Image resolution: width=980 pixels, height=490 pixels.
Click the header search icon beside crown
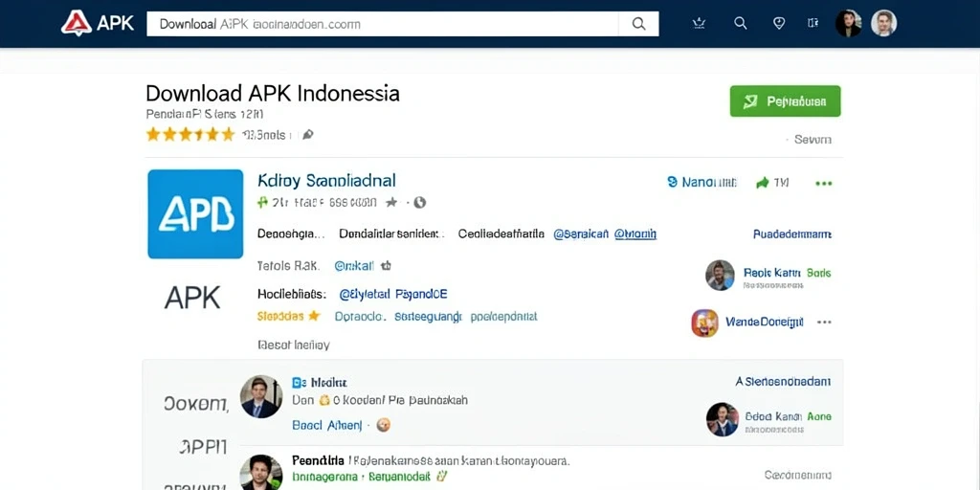pyautogui.click(x=740, y=23)
